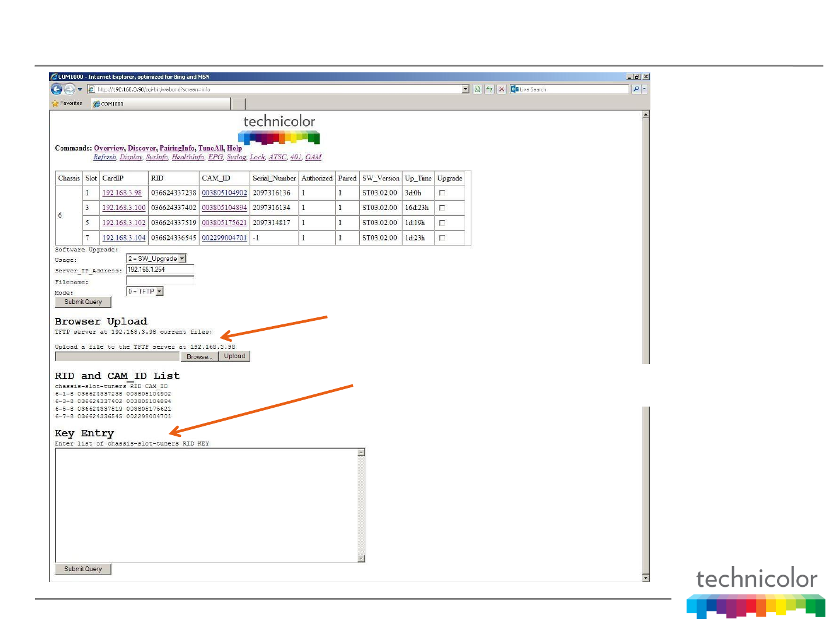Screen dimensions: 840x630
Task: Click the file path field beside Browse
Action: pyautogui.click(x=117, y=356)
